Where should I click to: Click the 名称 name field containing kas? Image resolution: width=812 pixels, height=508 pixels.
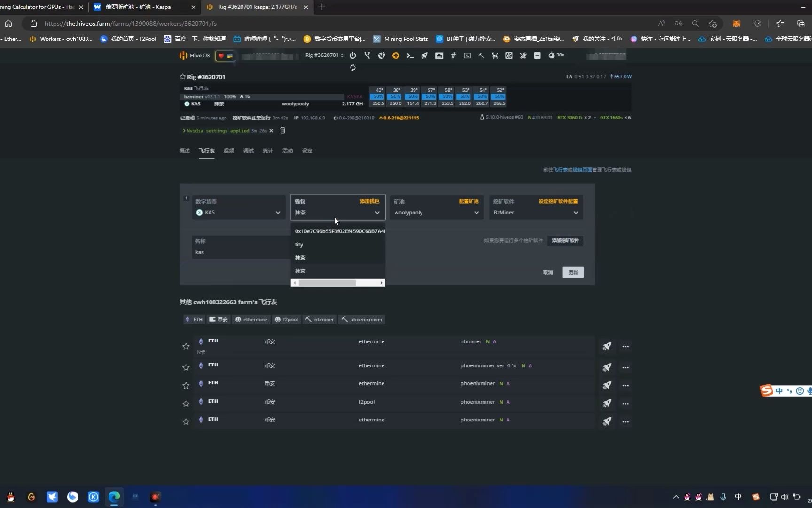pos(241,247)
